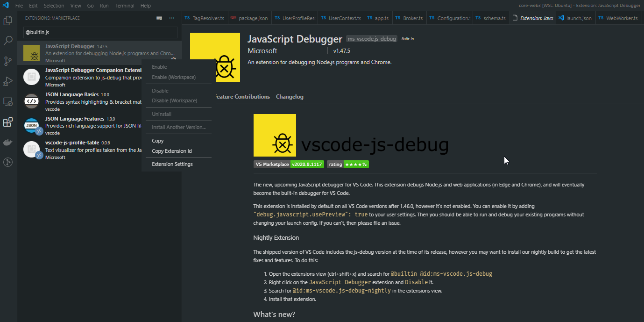The width and height of the screenshot is (644, 322).
Task: Click the green rating stars badge
Action: [x=356, y=164]
